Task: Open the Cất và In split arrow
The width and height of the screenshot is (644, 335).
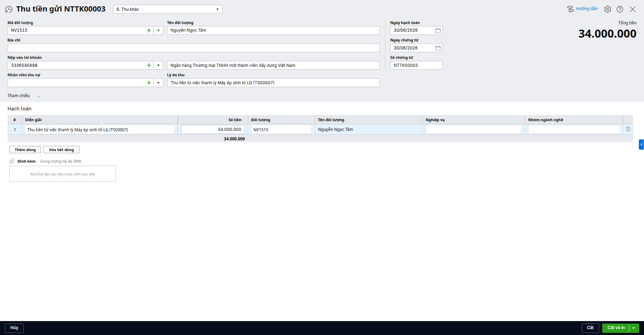Action: click(x=634, y=328)
